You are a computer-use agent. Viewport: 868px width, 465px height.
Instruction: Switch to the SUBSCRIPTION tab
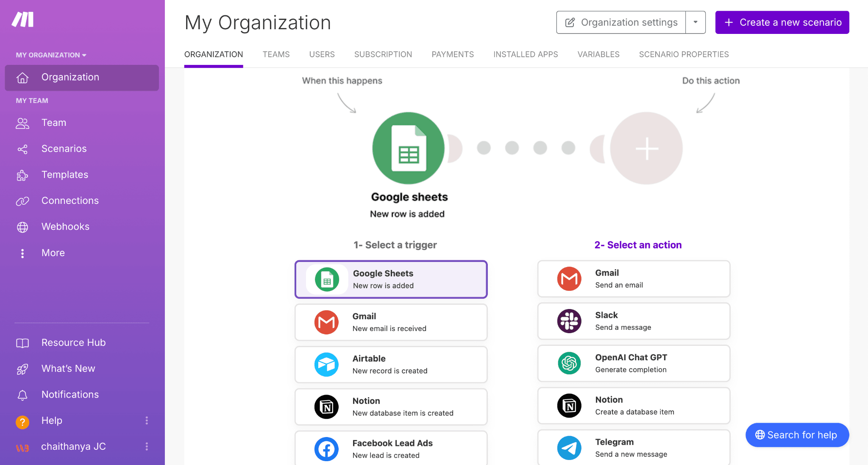coord(383,54)
